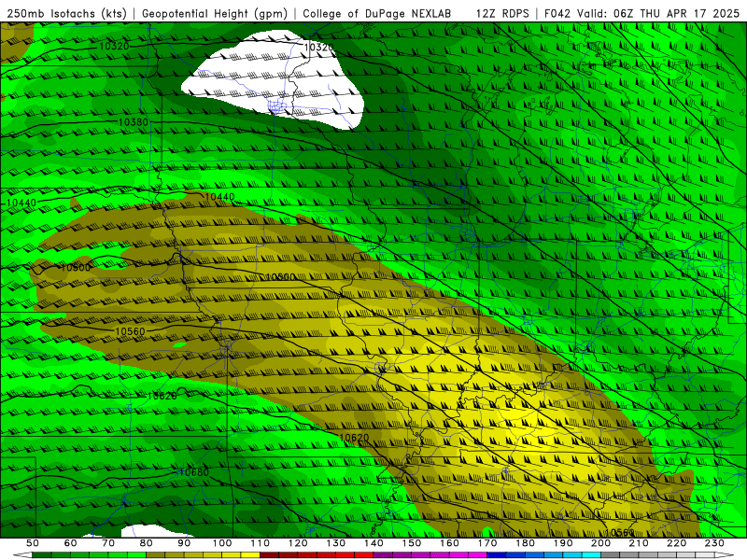Click the 10680 height contour label
Viewport: 747px width, 560px height.
[x=194, y=472]
